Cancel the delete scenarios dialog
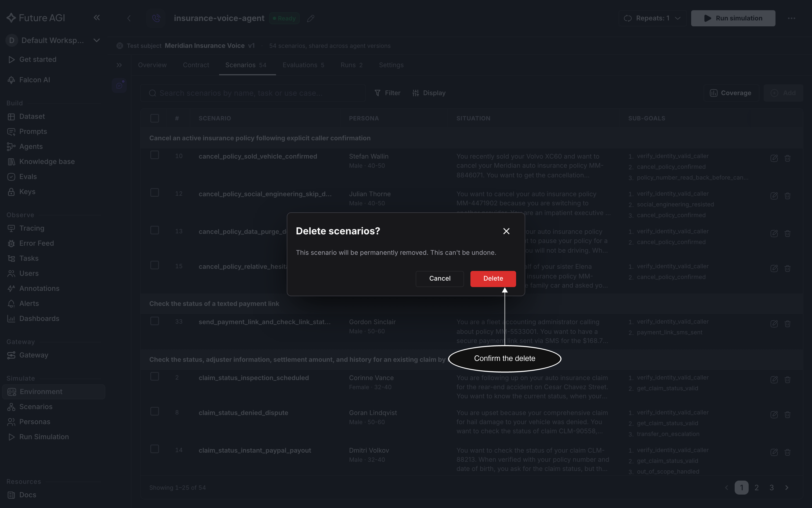The width and height of the screenshot is (812, 508). tap(440, 278)
